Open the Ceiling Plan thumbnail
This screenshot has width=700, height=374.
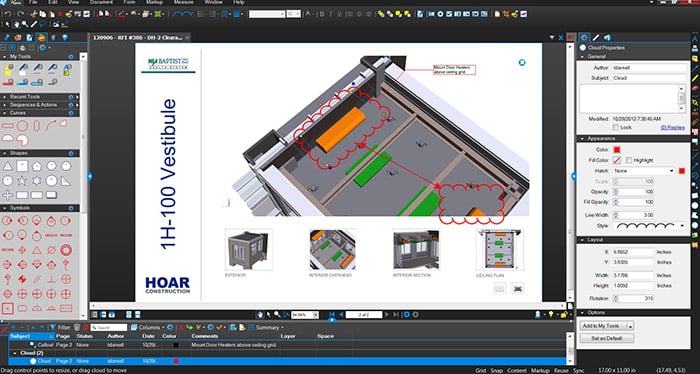(x=500, y=249)
